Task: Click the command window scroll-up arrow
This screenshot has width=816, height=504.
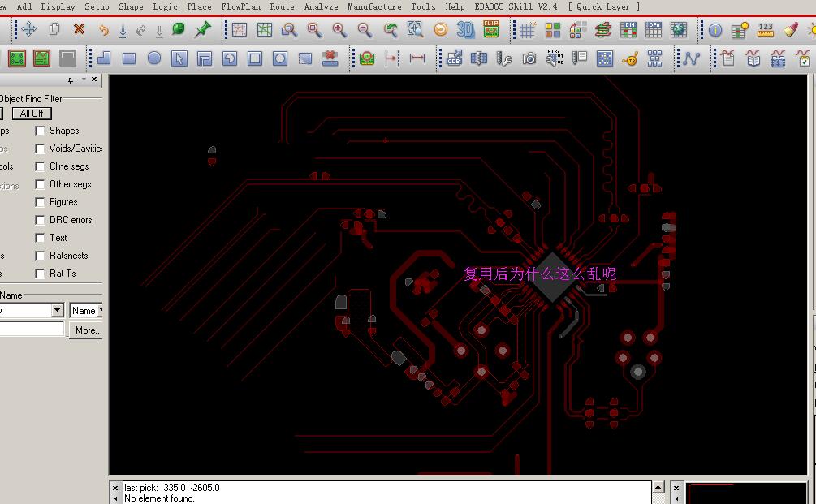Action: point(658,487)
